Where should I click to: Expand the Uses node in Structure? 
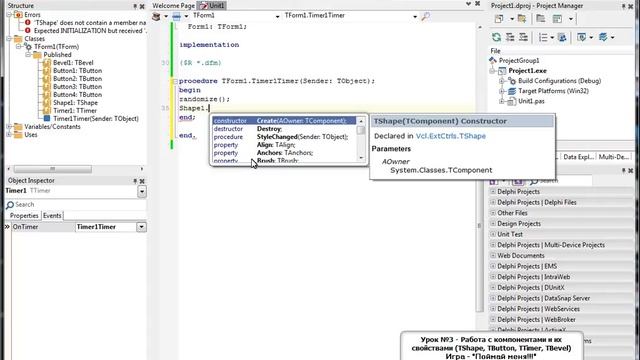point(9,135)
